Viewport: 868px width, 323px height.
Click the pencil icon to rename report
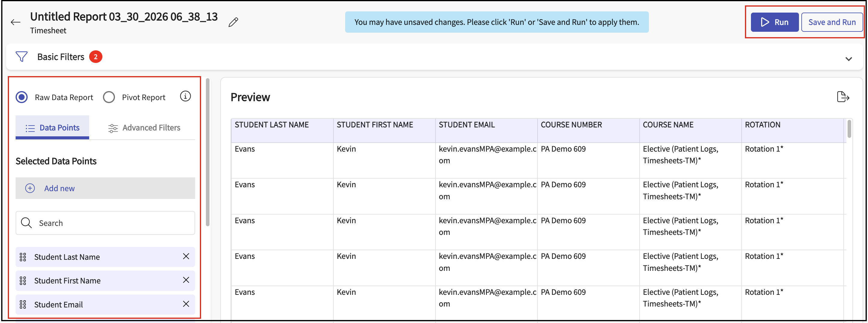(x=233, y=22)
